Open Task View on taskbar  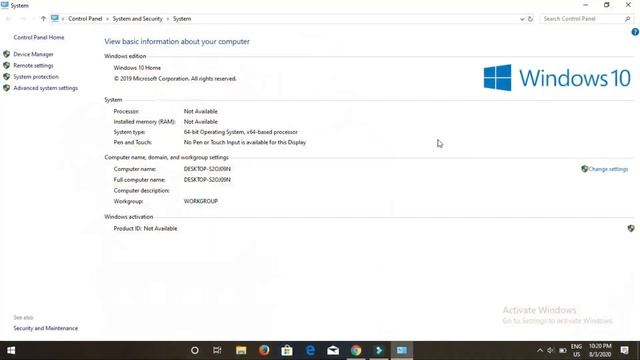tap(217, 350)
